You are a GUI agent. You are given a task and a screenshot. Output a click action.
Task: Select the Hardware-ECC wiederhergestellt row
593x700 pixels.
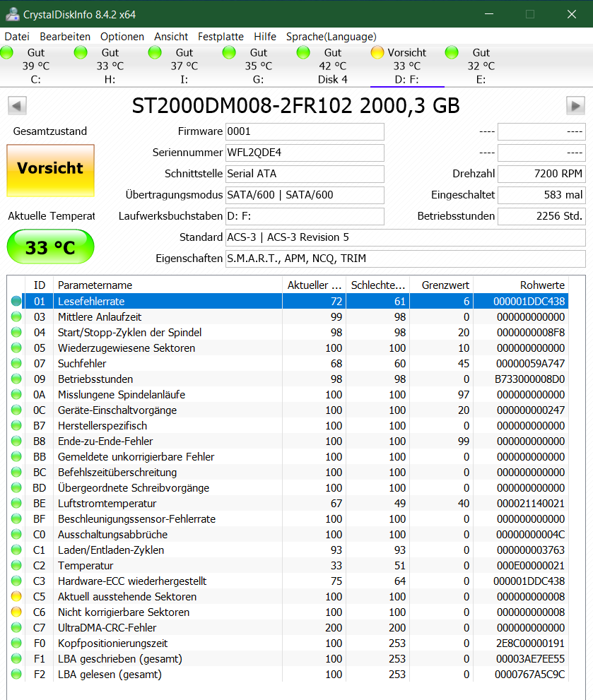pyautogui.click(x=288, y=581)
